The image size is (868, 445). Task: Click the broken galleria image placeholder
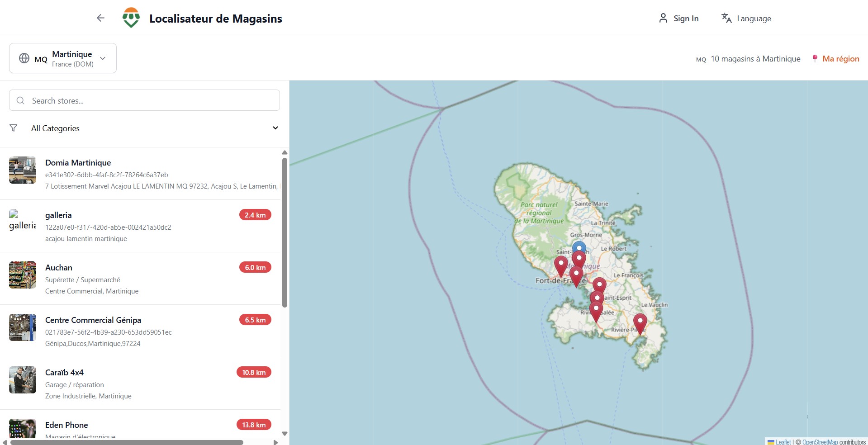coord(23,220)
